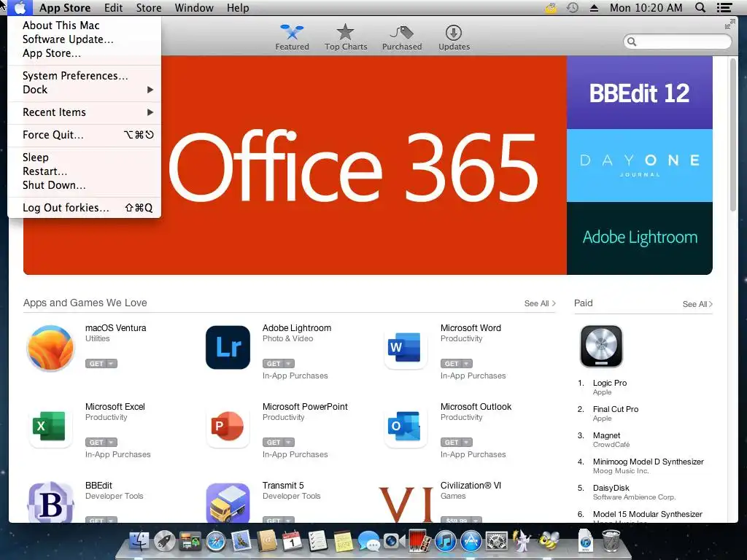This screenshot has width=747, height=560.
Task: Click the macOS Ventura app icon
Action: pos(50,348)
